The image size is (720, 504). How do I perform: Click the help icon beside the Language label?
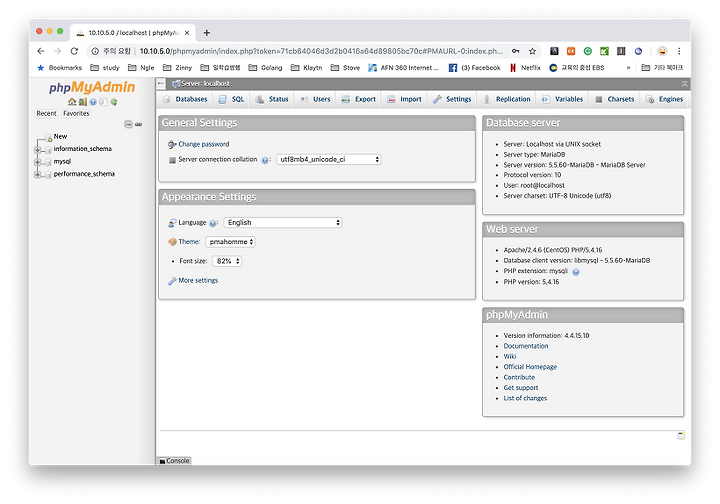click(x=213, y=224)
